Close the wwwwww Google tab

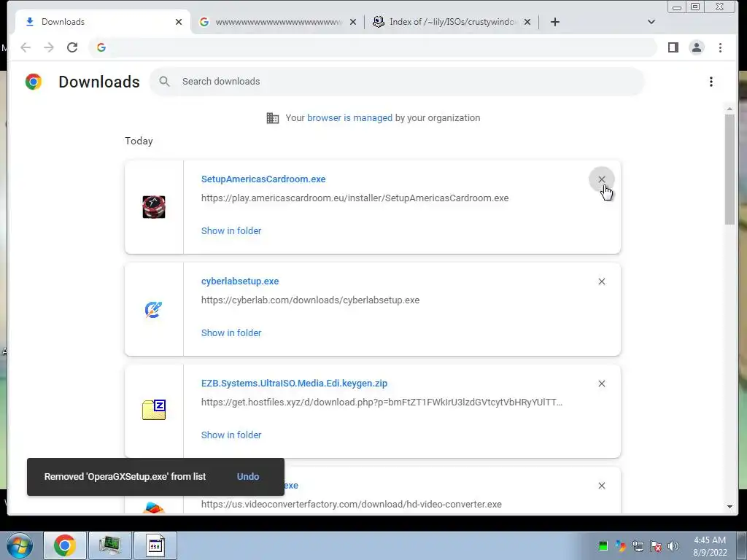click(353, 22)
